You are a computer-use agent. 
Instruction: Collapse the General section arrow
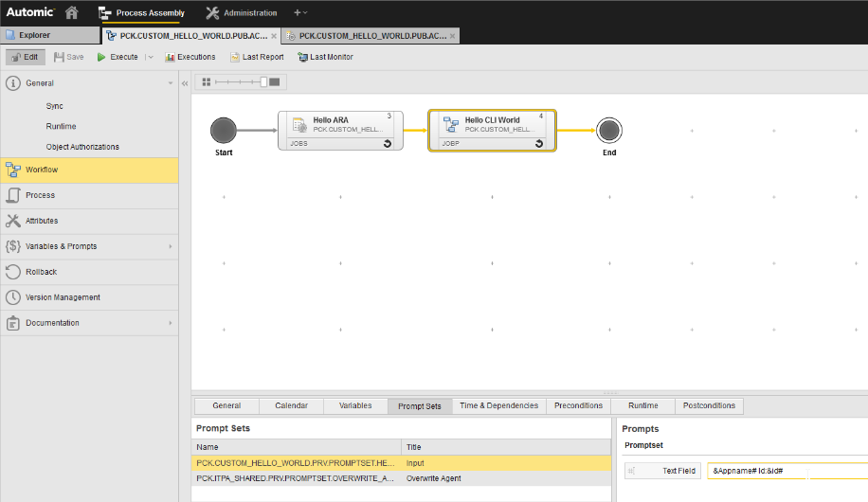coord(170,83)
